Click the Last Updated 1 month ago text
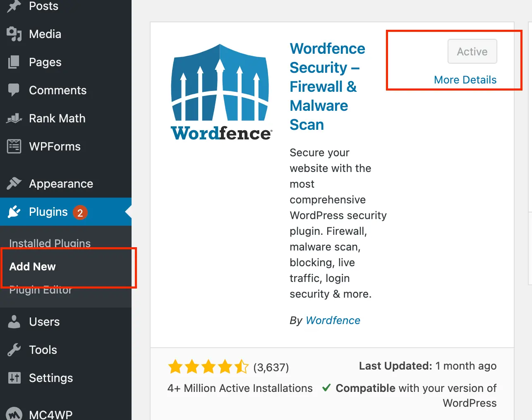 (x=428, y=366)
